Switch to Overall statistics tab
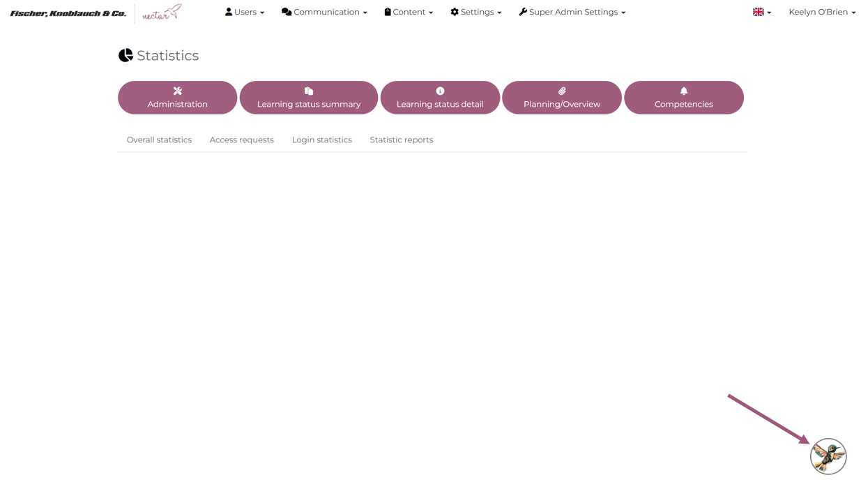 (159, 140)
